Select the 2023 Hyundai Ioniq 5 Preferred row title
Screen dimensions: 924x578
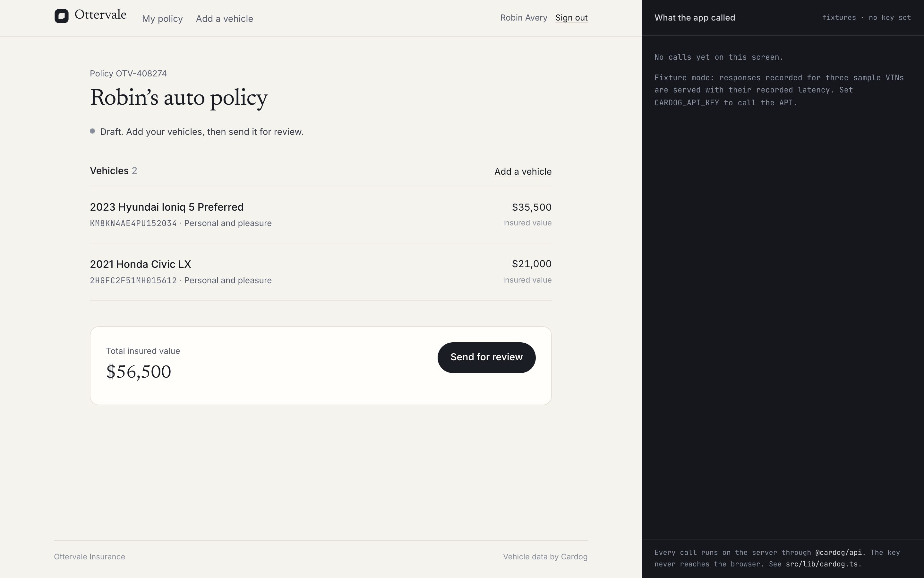click(167, 207)
